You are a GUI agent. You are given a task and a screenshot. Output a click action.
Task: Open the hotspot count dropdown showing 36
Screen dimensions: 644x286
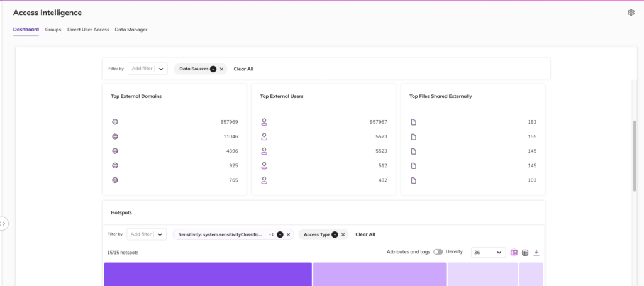pyautogui.click(x=488, y=253)
